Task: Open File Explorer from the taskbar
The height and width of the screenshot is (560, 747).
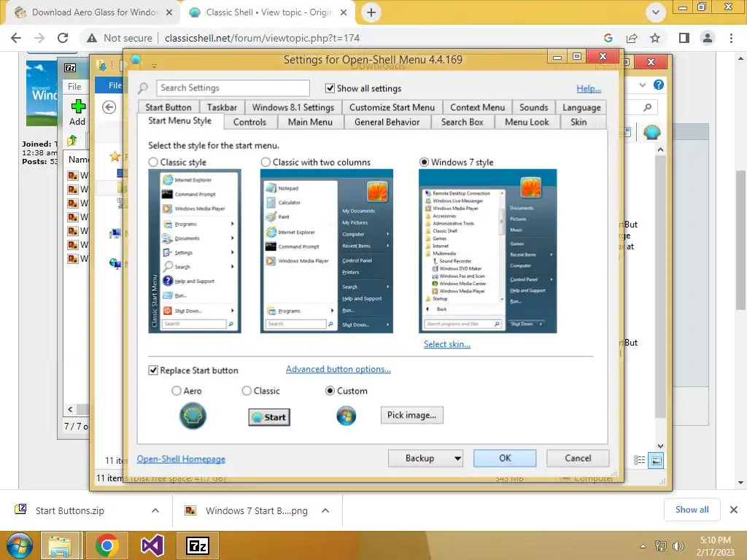Action: [60, 545]
